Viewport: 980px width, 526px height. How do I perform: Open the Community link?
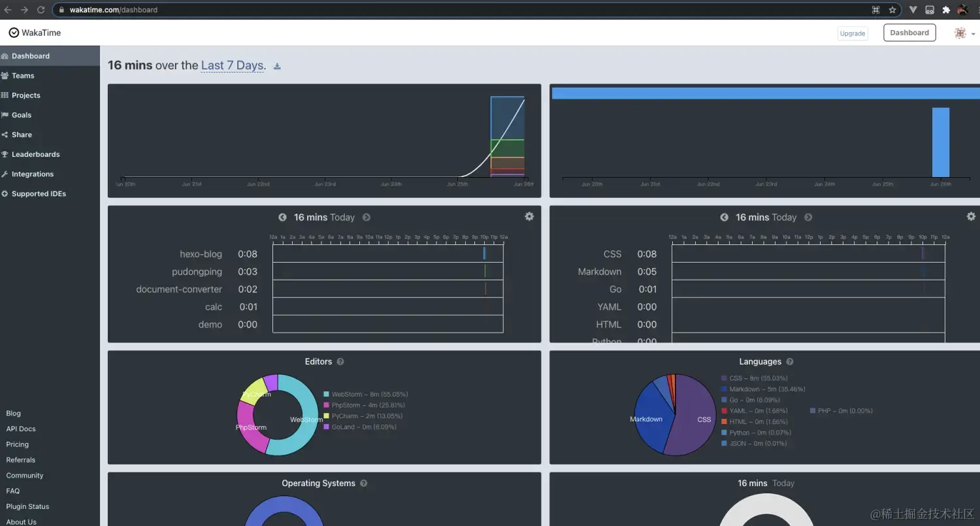(x=24, y=476)
